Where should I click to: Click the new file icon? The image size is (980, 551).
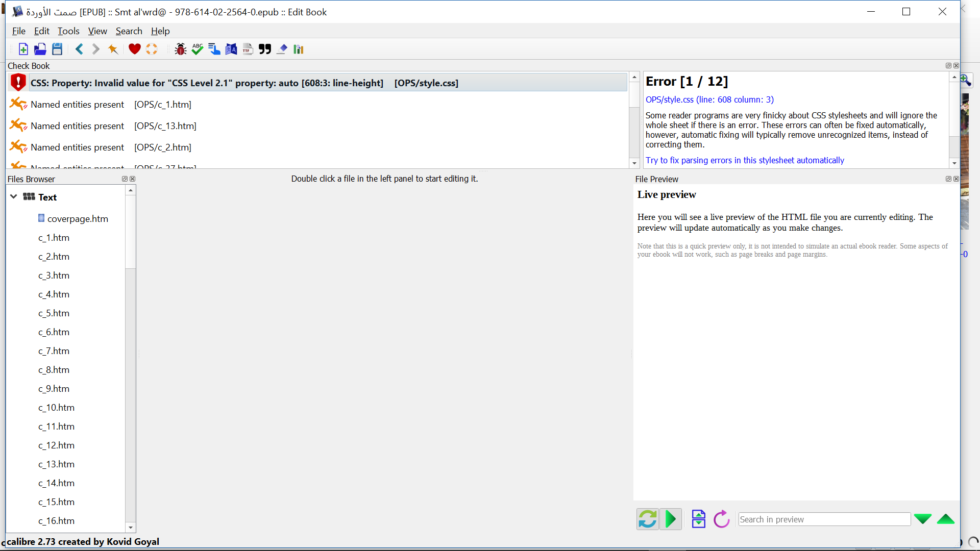[23, 49]
